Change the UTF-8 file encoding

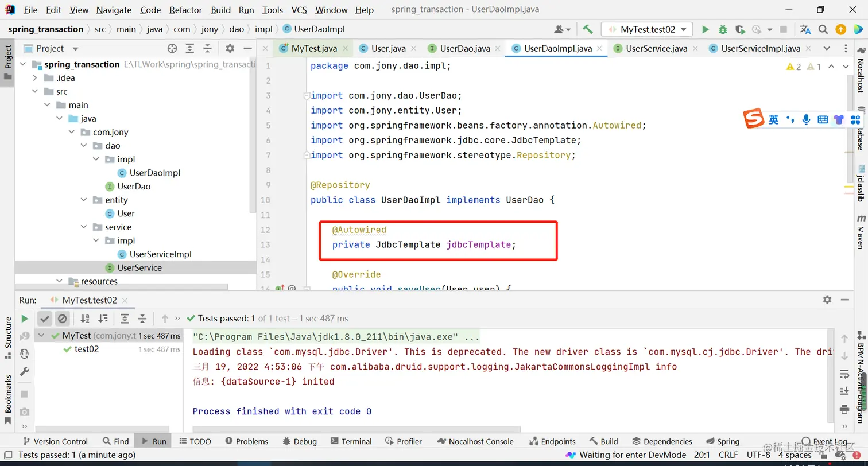tap(758, 455)
